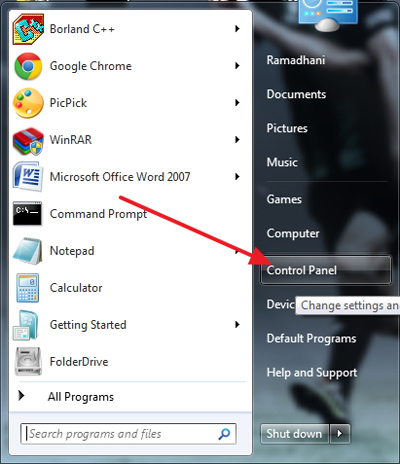Viewport: 400px width, 464px height.
Task: Click the Shut down button
Action: pos(294,434)
